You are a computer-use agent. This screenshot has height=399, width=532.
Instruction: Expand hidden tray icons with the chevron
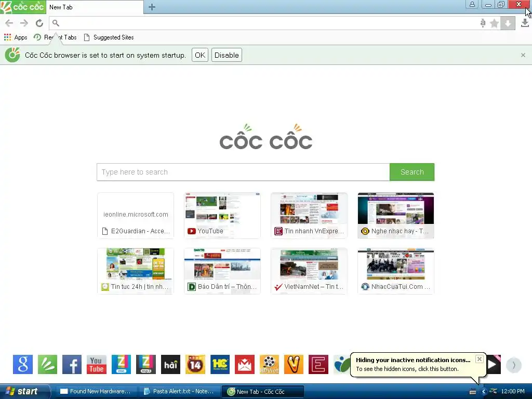tap(483, 391)
